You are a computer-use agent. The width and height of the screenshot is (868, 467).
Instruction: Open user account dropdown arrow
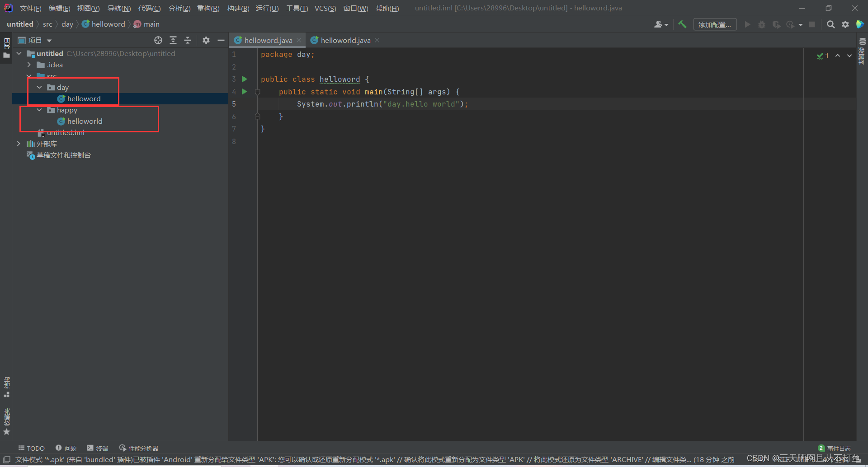point(666,25)
